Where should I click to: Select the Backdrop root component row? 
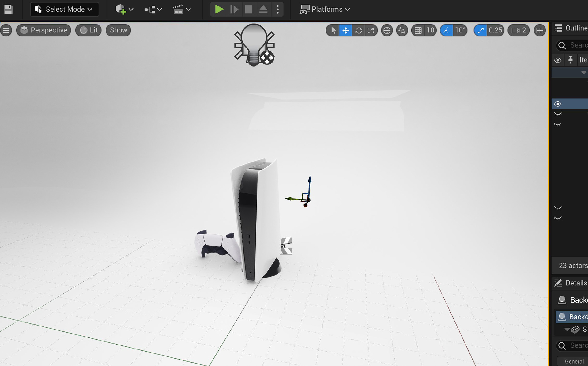pyautogui.click(x=572, y=317)
